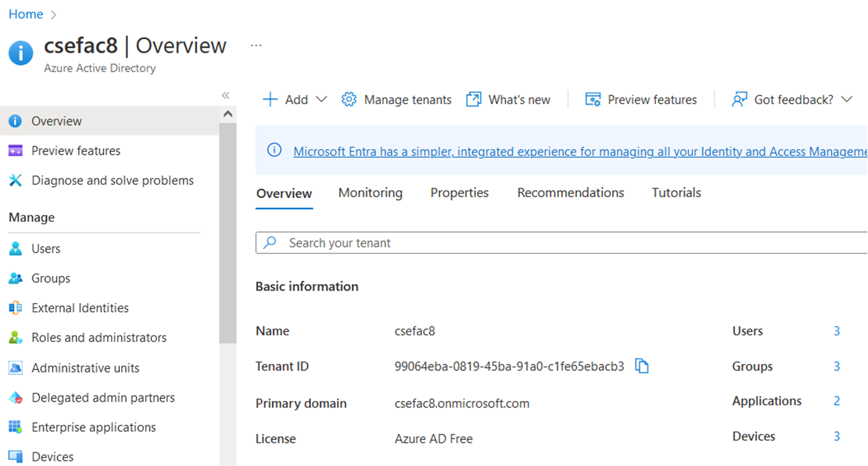Image resolution: width=868 pixels, height=466 pixels.
Task: Open Administrative units
Action: point(86,367)
